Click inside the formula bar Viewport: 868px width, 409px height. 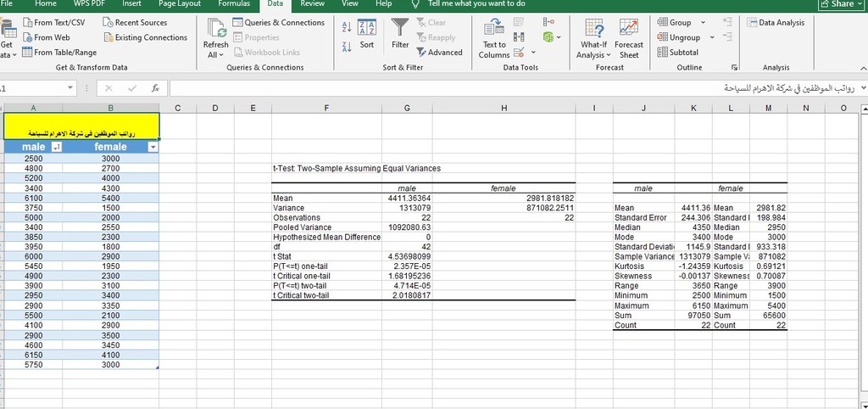click(509, 87)
